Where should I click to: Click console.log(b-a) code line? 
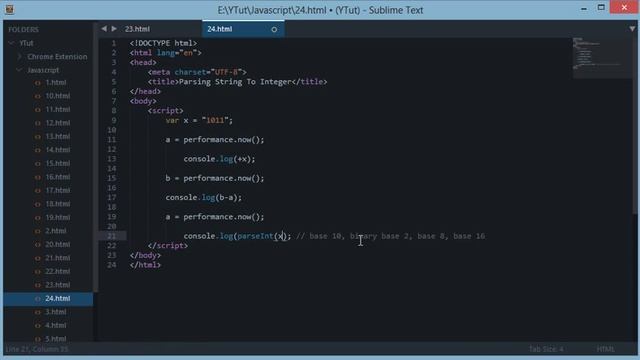204,198
